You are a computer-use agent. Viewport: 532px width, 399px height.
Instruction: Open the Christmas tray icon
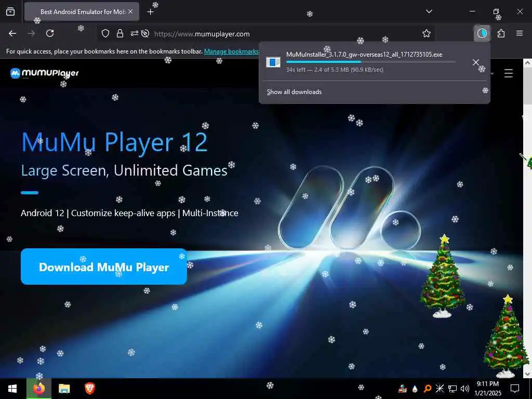[403, 389]
